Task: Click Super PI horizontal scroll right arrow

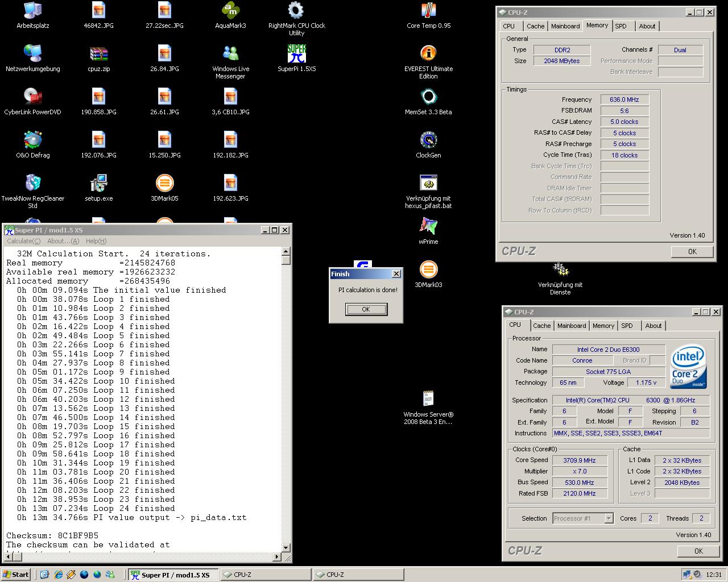Action: pos(276,556)
